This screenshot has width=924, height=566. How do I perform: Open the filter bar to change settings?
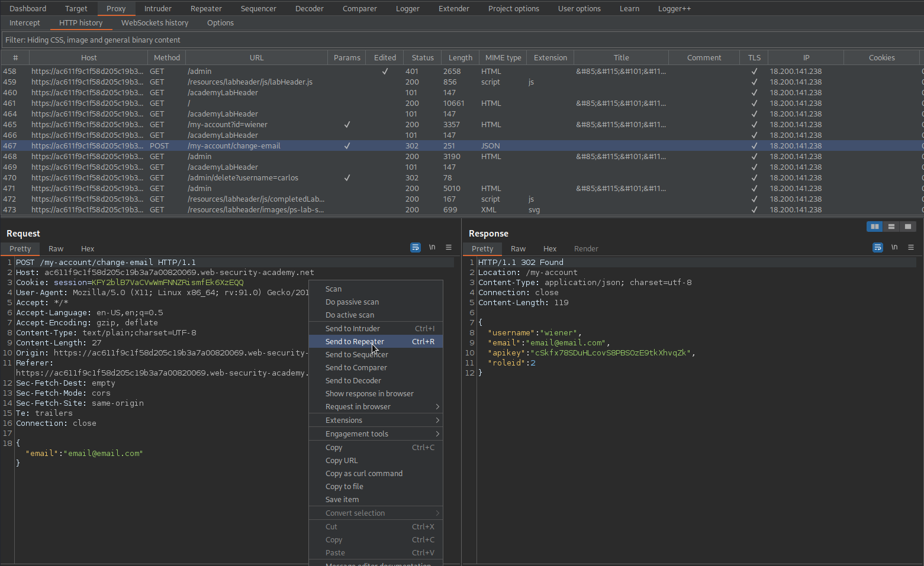click(462, 40)
